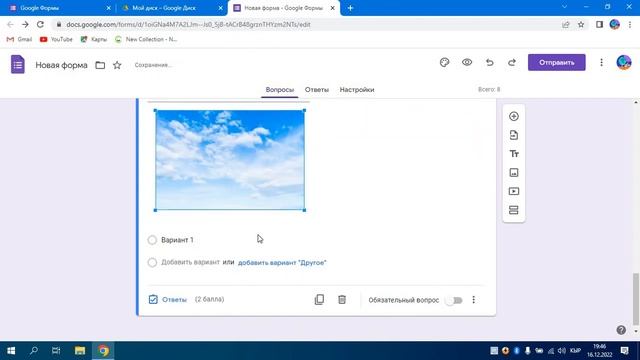Open the Gmail bookmark
This screenshot has height=360, width=640.
19,39
